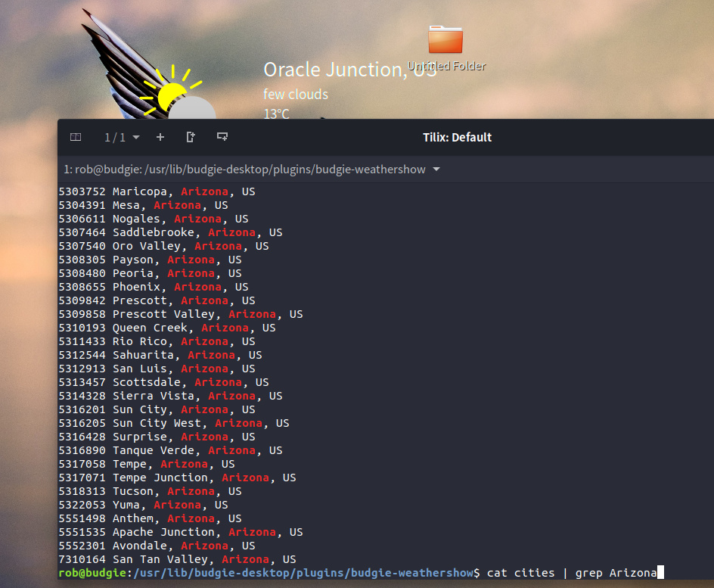
Task: Click the 'few clouds' weather description
Action: pos(296,95)
